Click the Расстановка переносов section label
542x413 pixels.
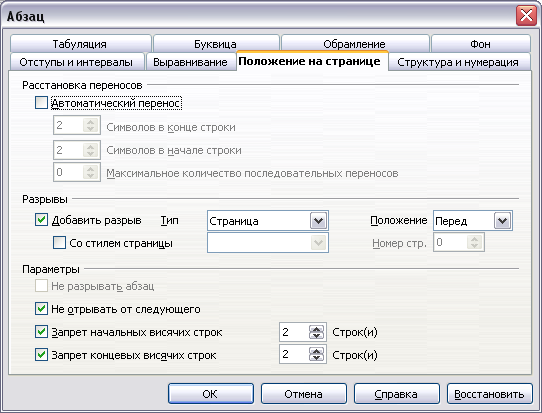click(x=82, y=85)
